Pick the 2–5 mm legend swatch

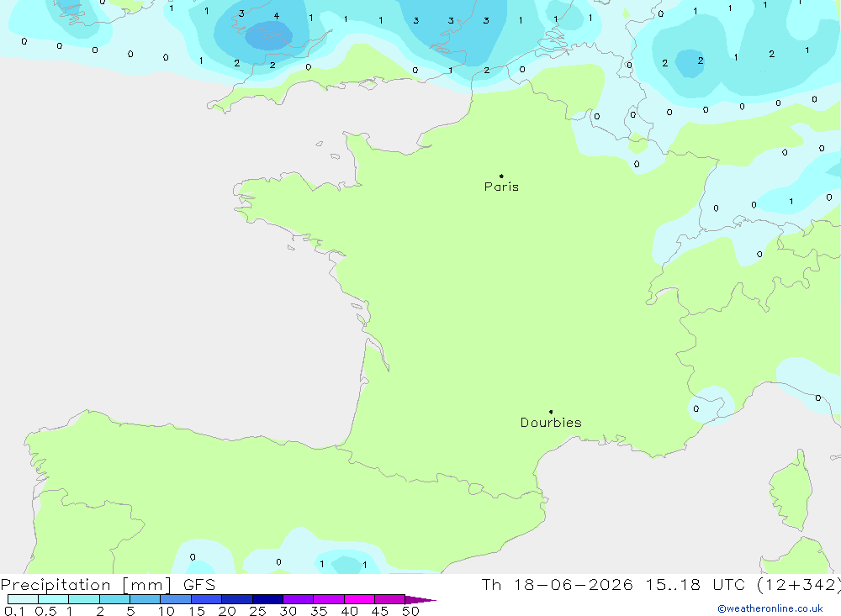tap(114, 599)
